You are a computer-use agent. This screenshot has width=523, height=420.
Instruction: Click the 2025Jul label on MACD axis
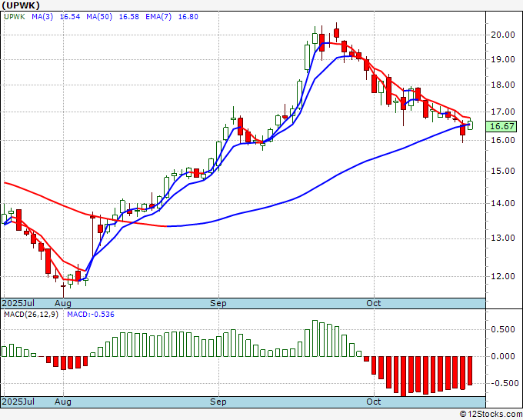[18, 402]
